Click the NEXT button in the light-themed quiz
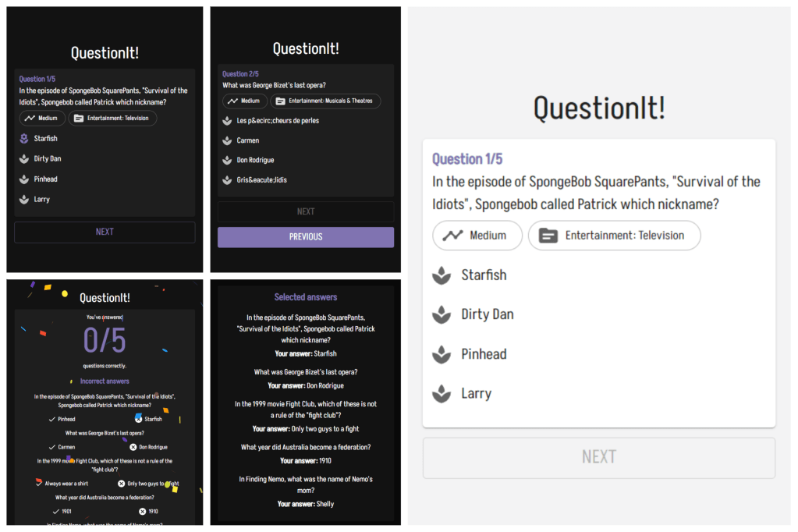Viewport: 798px width, 532px height. [x=598, y=457]
